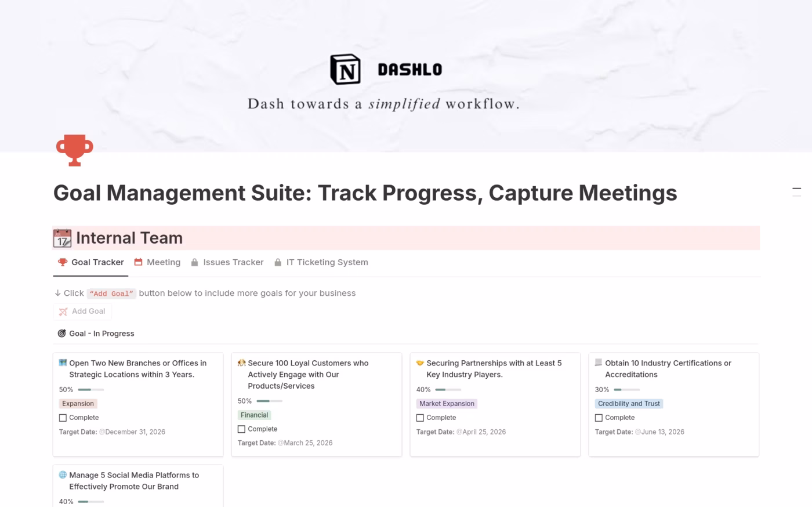Open the table of contents outline marker
The width and height of the screenshot is (812, 507).
click(796, 192)
